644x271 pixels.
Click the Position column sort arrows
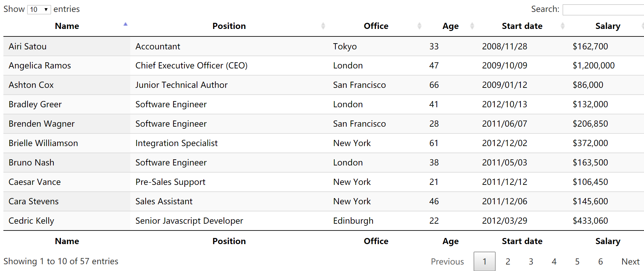pos(323,26)
